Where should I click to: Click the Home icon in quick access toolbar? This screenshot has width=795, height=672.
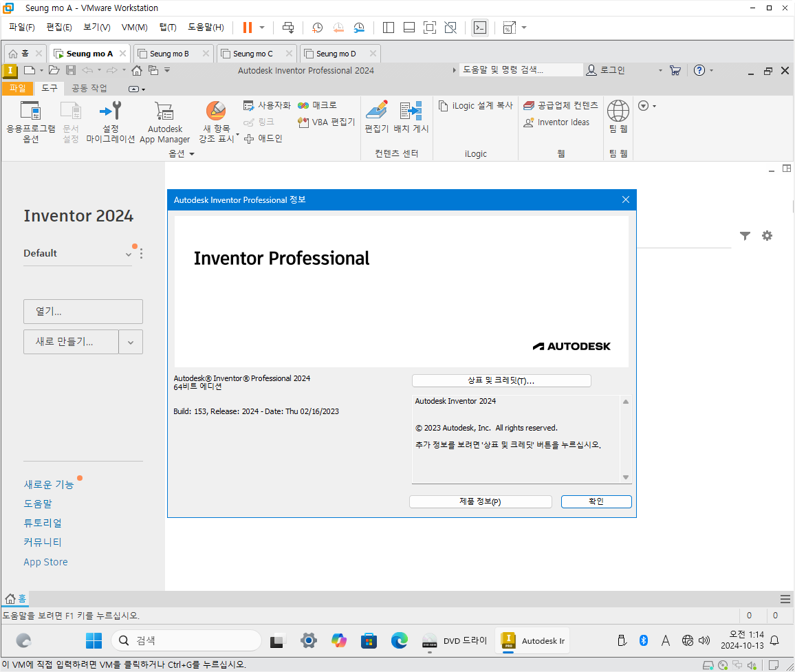pyautogui.click(x=136, y=70)
